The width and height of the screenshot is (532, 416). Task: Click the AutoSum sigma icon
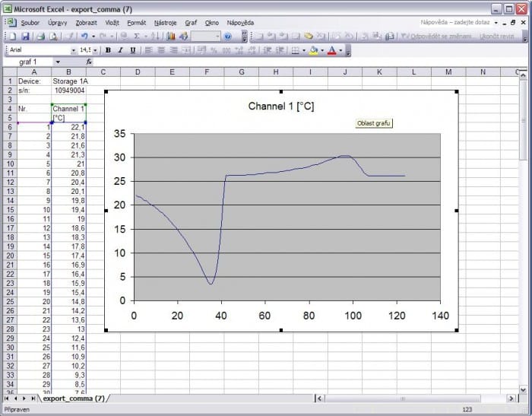pyautogui.click(x=137, y=36)
